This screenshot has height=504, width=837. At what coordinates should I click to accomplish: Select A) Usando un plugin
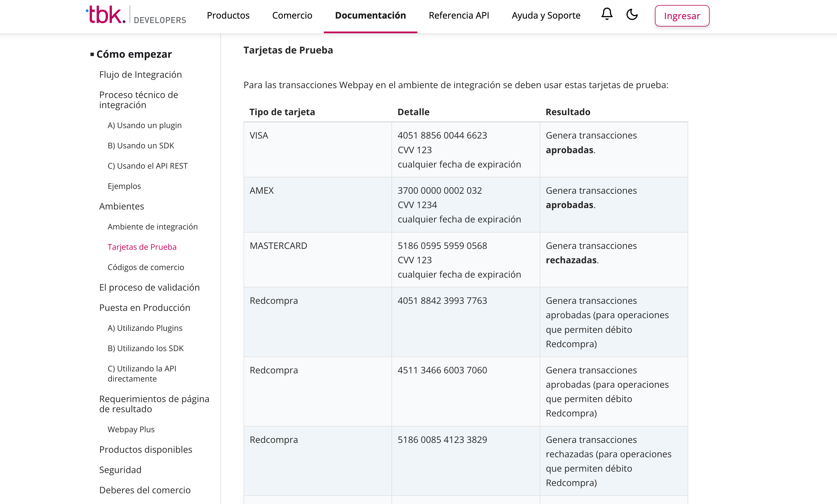click(144, 125)
